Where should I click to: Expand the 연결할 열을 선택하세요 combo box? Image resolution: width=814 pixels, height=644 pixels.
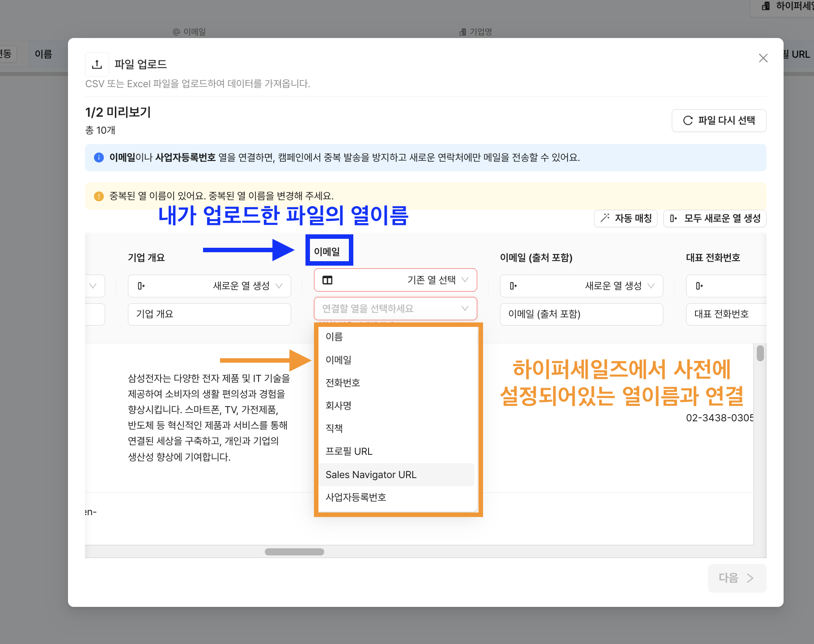[395, 309]
